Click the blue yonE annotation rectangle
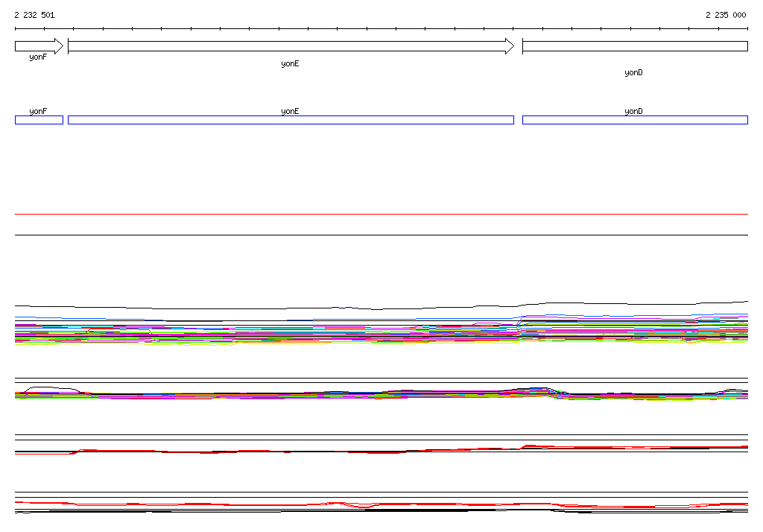The width and height of the screenshot is (763, 532). pos(291,120)
